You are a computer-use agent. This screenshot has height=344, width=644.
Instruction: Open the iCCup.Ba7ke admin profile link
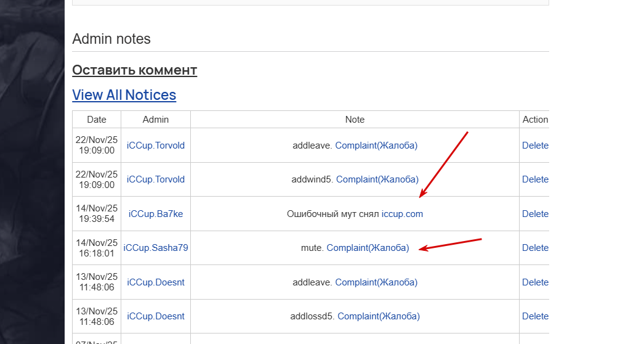[x=156, y=214]
